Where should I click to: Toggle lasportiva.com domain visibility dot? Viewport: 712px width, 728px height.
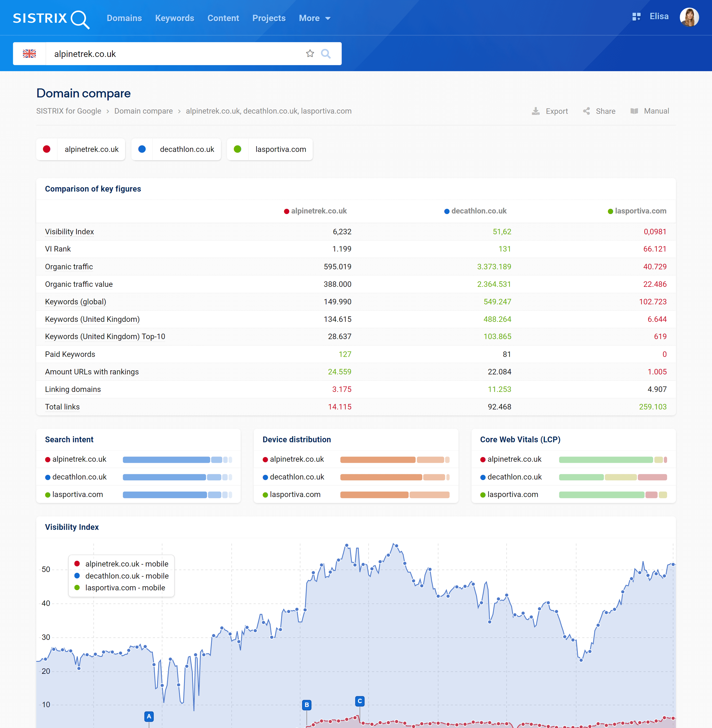238,149
